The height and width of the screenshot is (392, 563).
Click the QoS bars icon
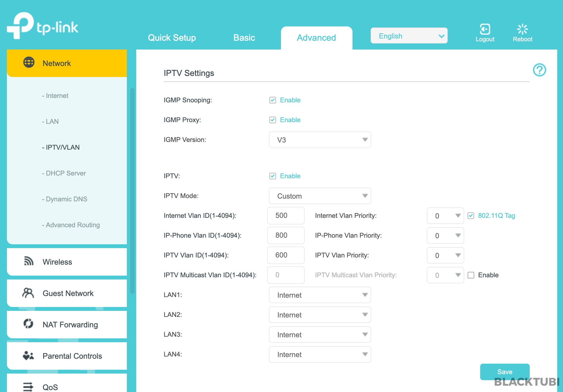tap(28, 387)
